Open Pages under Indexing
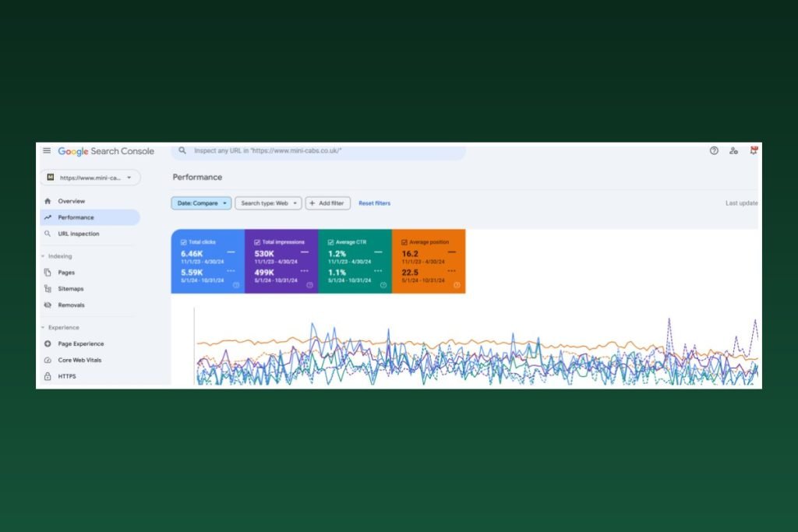The image size is (798, 532). tap(66, 272)
